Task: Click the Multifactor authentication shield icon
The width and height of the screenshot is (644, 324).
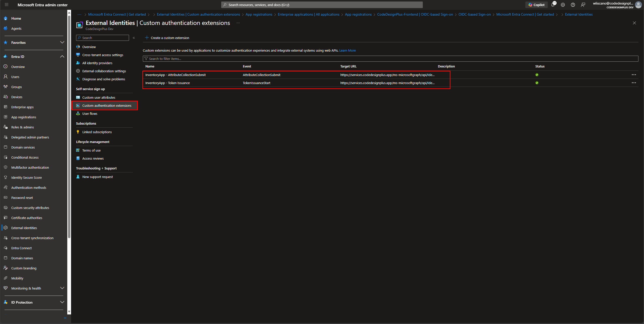Action: (6, 167)
